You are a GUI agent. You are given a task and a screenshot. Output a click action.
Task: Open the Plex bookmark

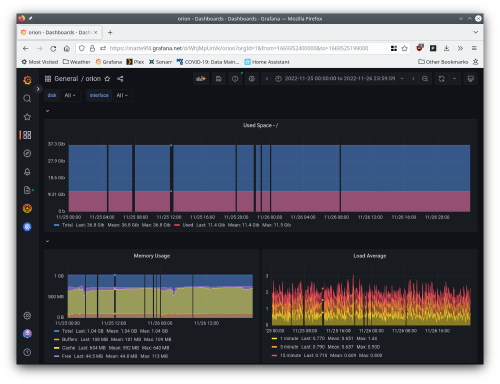click(x=135, y=62)
